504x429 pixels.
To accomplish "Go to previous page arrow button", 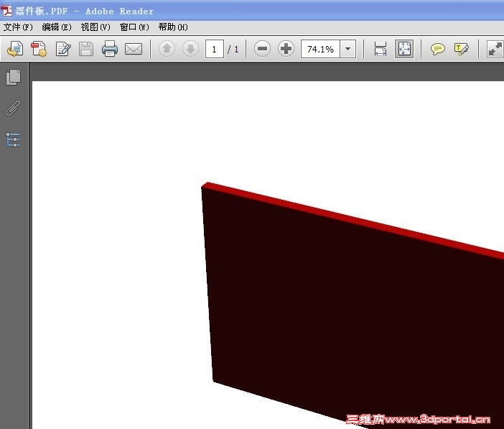I will 167,49.
